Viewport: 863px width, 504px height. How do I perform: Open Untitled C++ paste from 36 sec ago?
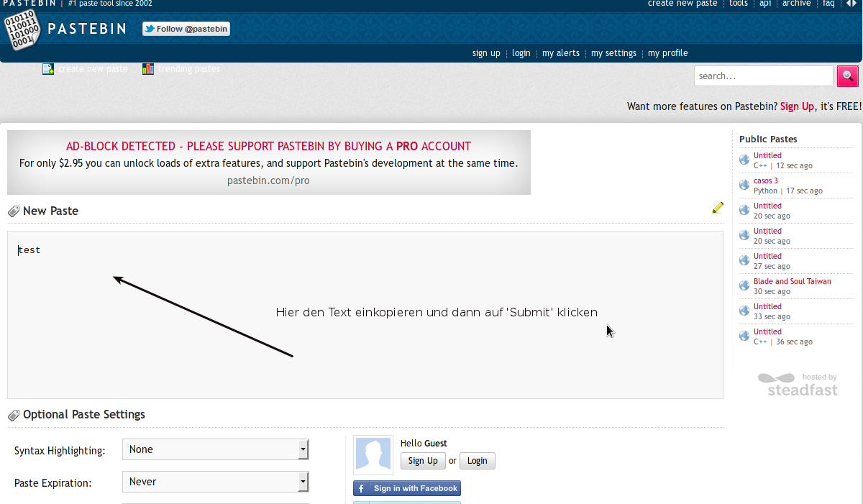pos(767,331)
